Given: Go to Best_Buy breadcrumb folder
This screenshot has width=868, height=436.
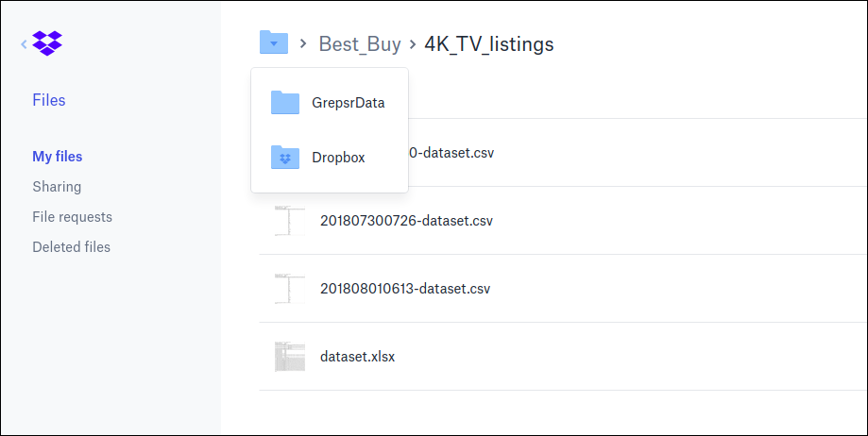Looking at the screenshot, I should 360,43.
